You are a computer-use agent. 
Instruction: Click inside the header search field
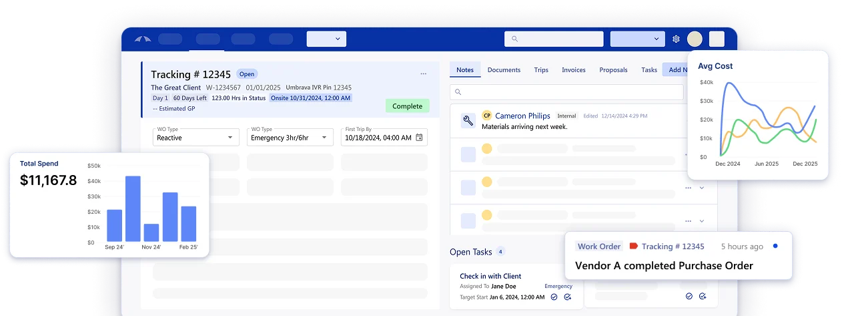(554, 39)
